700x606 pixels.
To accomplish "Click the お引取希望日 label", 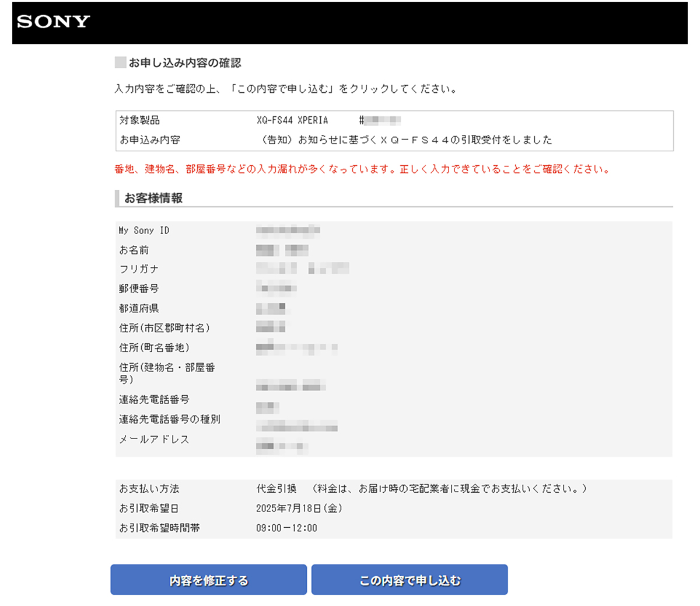I will pos(149,509).
